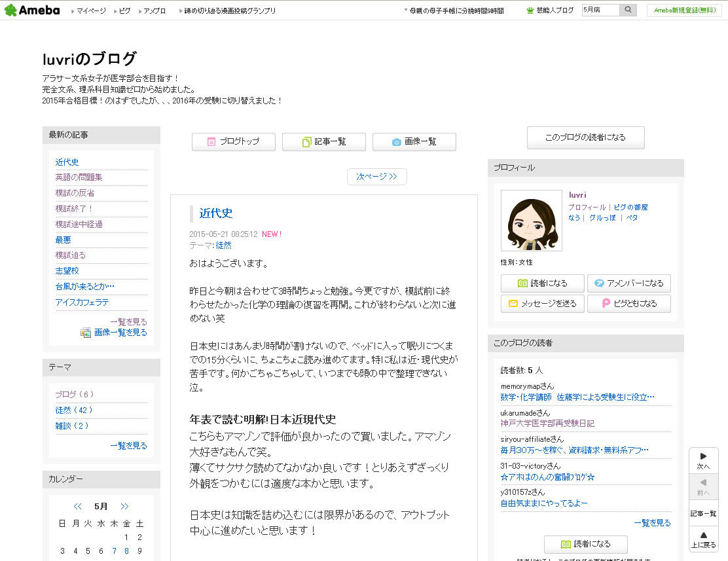
Task: Click the image gallery icon beside 画像一覧を見る
Action: pos(85,333)
